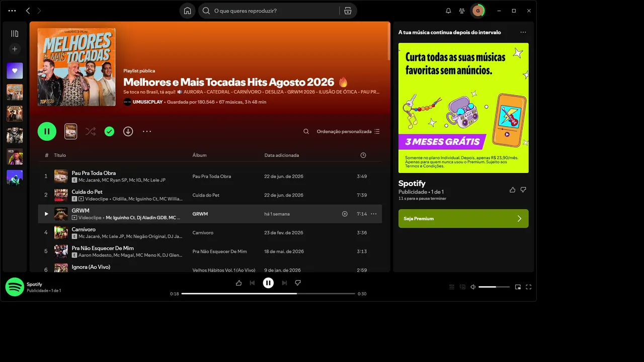Open the NCS playlist in the sidebar
Viewport: 644px width, 362px height.
15,156
